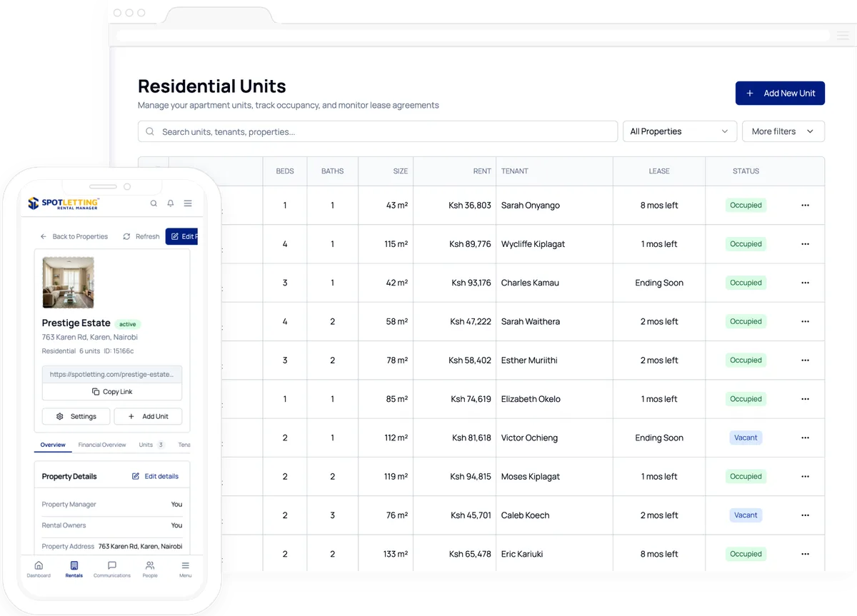The height and width of the screenshot is (616, 857).
Task: Open row actions for Victor Ochieng
Action: pos(805,438)
